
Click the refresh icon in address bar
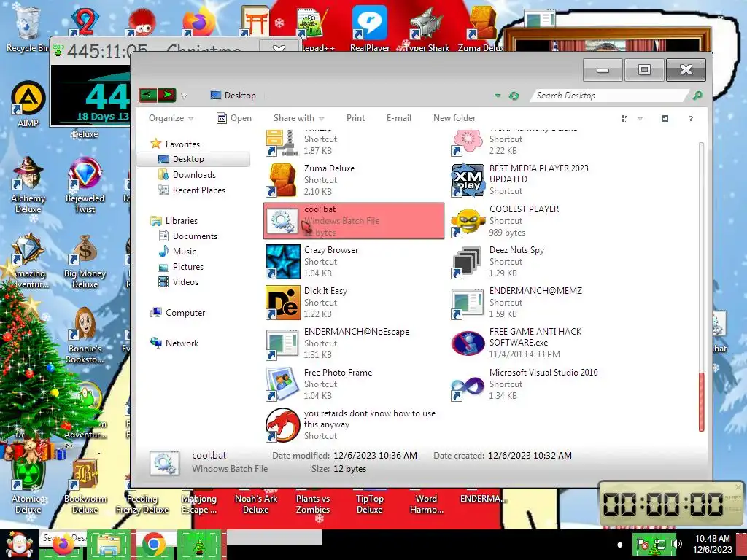[x=514, y=96]
